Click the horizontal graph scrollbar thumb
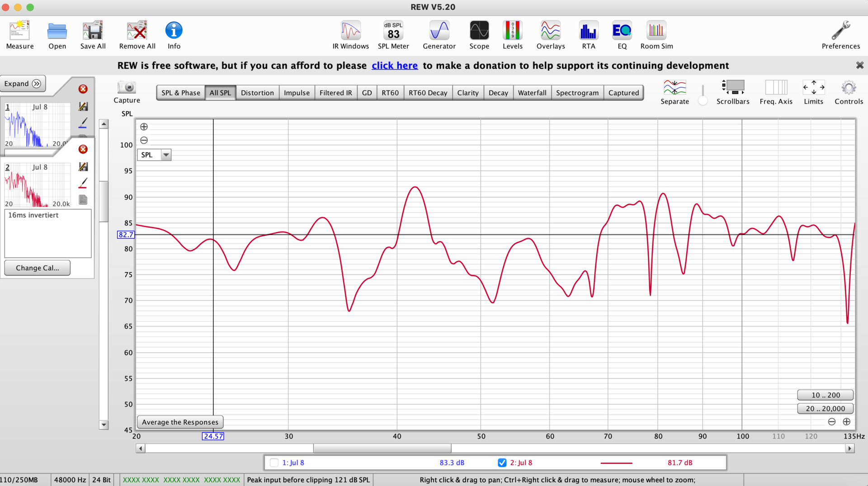This screenshot has width=868, height=486. tap(382, 448)
